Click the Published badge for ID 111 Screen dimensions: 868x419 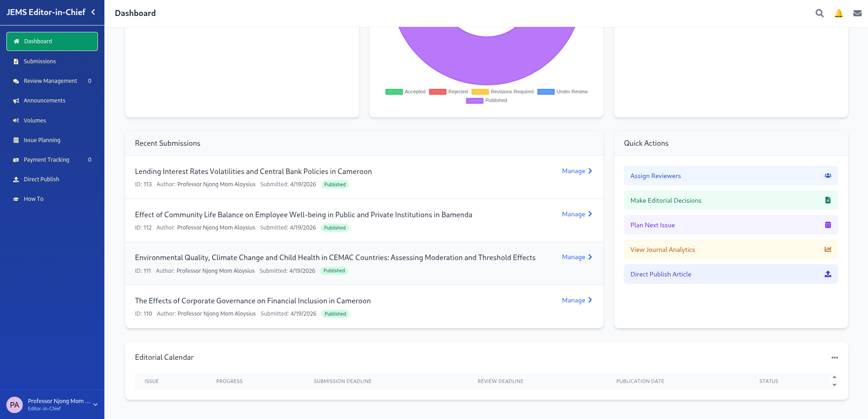tap(334, 271)
